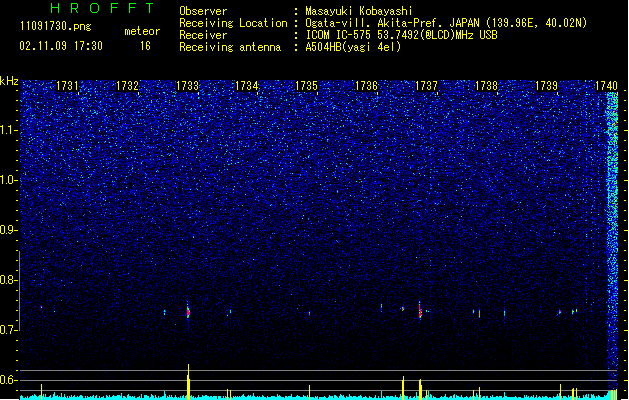Click the date stamp 02.11.09 17:30

coord(61,46)
